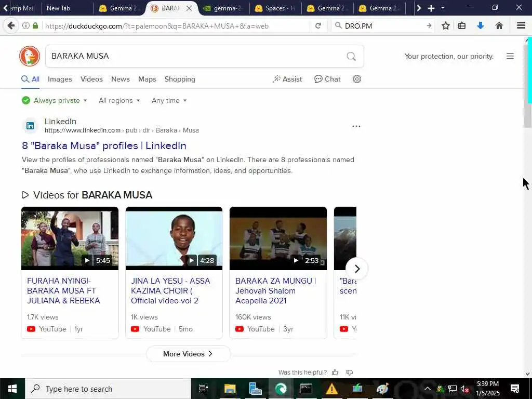Viewport: 532px width, 399px height.
Task: Open the list all tabs dropdown arrow
Action: [x=443, y=8]
